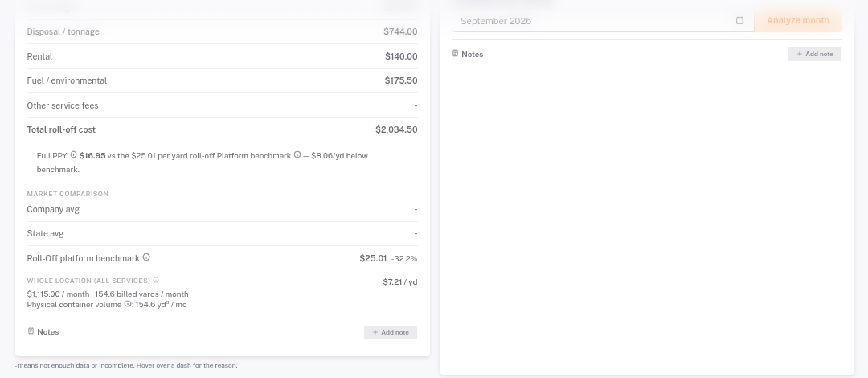Viewport: 868px width, 378px height.
Task: Click the September 2026 month input field
Action: [x=603, y=21]
